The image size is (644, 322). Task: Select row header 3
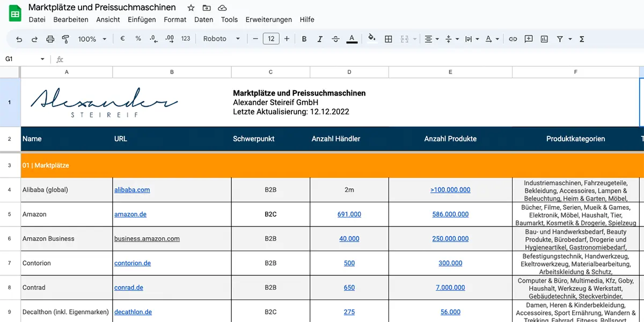(x=10, y=165)
